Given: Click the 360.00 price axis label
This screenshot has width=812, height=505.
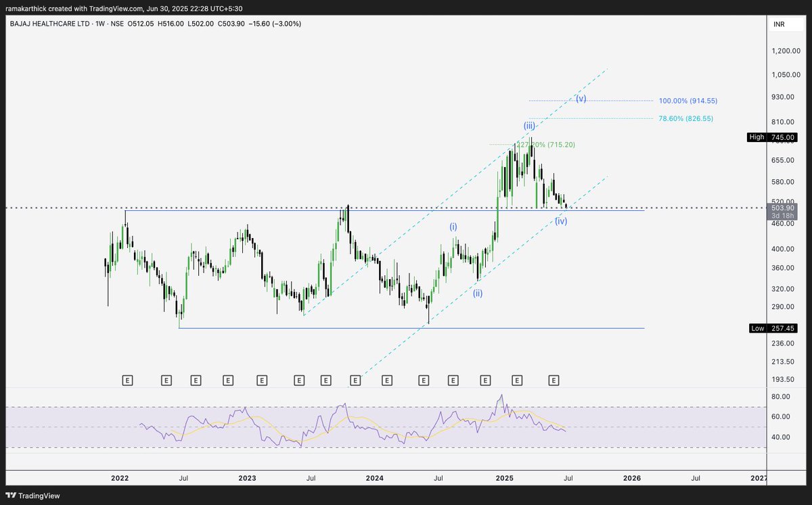Looking at the screenshot, I should coord(783,268).
